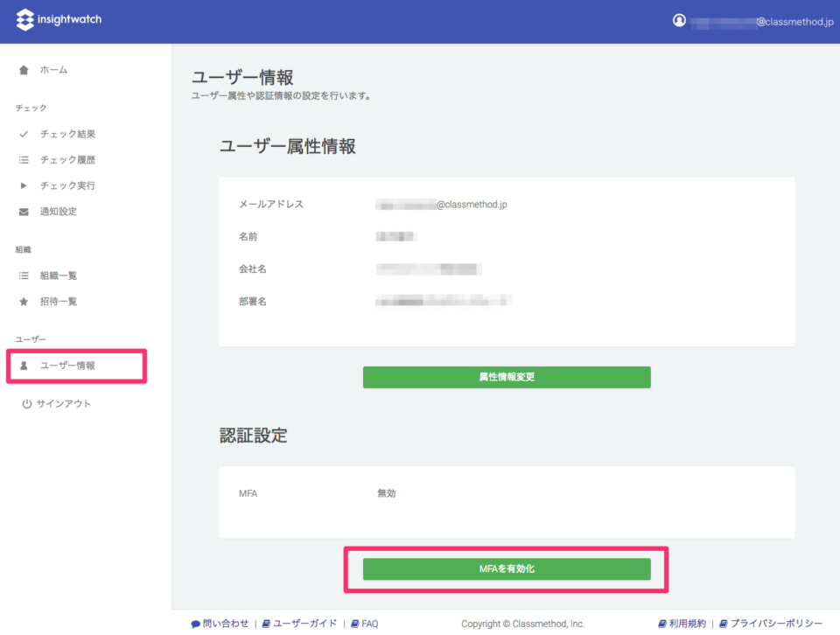
Task: Select ユーザー情報 in the sidebar
Action: click(x=67, y=366)
